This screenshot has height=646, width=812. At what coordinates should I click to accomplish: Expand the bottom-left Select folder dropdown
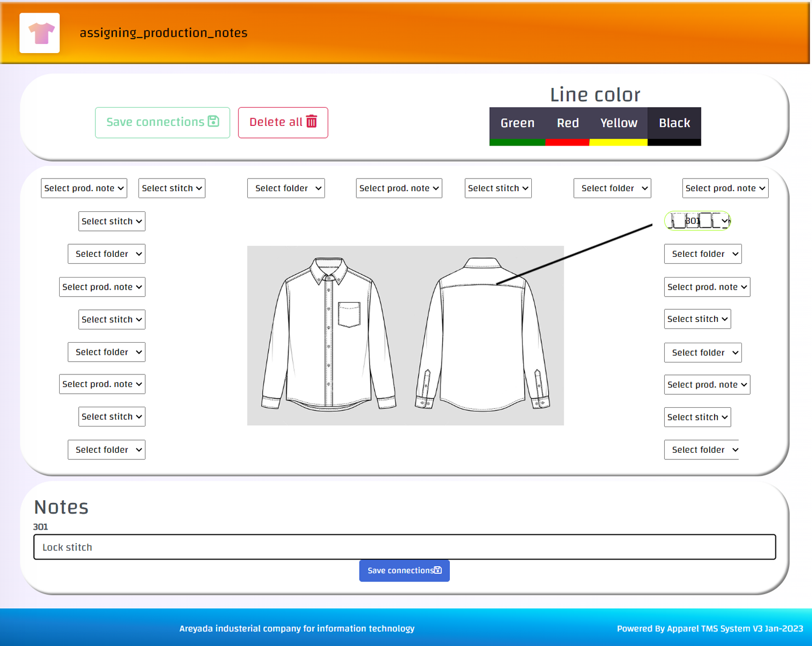(x=107, y=450)
